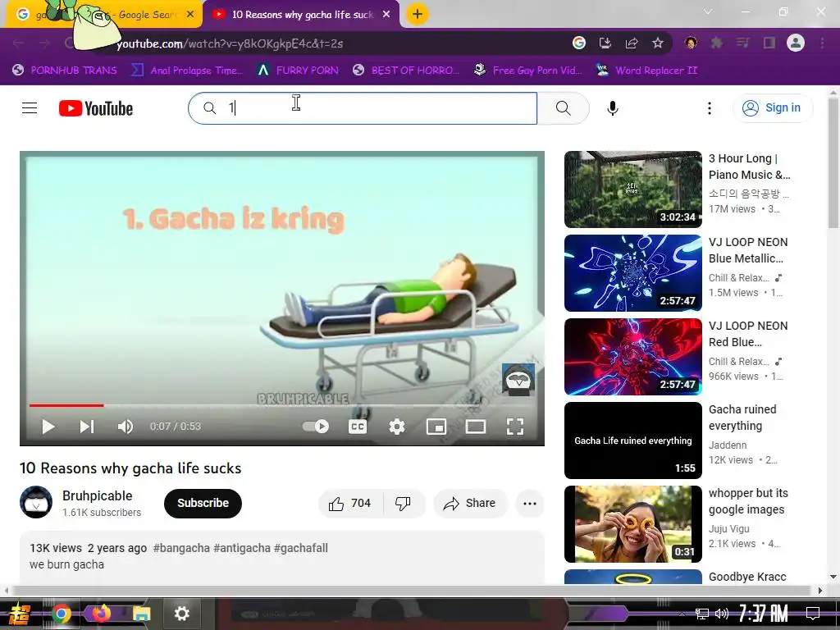Subscribe to Bruhpicable
Image resolution: width=840 pixels, height=630 pixels.
click(x=203, y=503)
